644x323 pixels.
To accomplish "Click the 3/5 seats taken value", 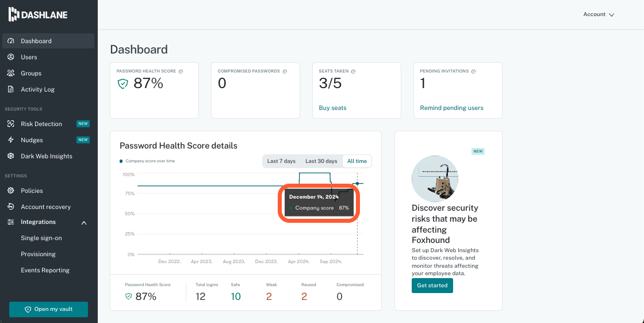I will click(x=330, y=83).
